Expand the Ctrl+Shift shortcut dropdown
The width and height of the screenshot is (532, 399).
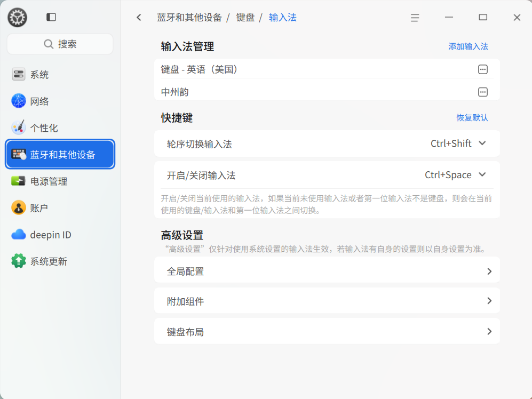coord(482,143)
